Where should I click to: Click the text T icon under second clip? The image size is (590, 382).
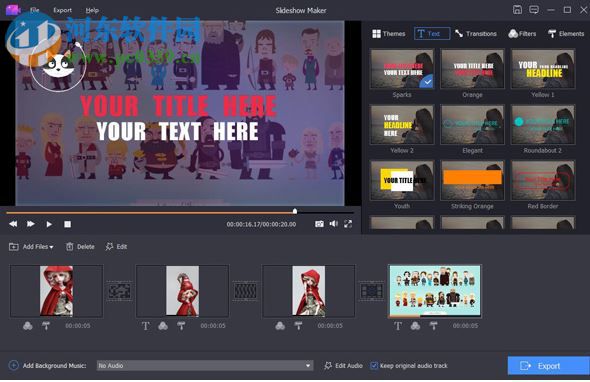coord(146,326)
